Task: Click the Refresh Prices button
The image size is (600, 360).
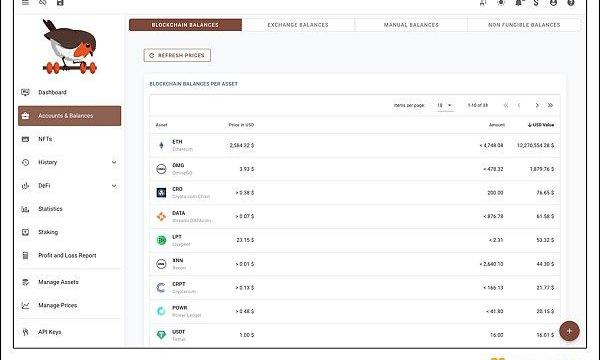Action: (x=177, y=55)
